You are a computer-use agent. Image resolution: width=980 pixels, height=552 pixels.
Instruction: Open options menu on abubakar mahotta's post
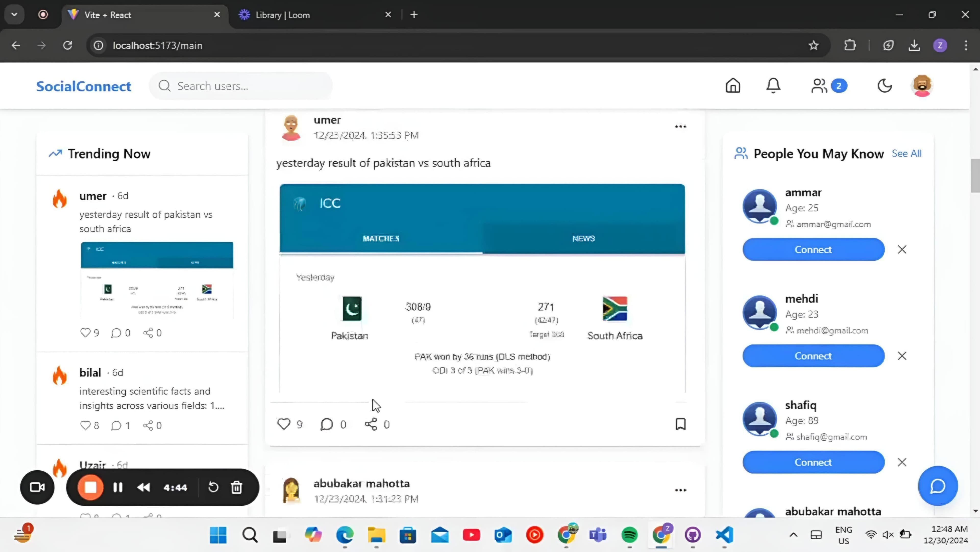(681, 490)
